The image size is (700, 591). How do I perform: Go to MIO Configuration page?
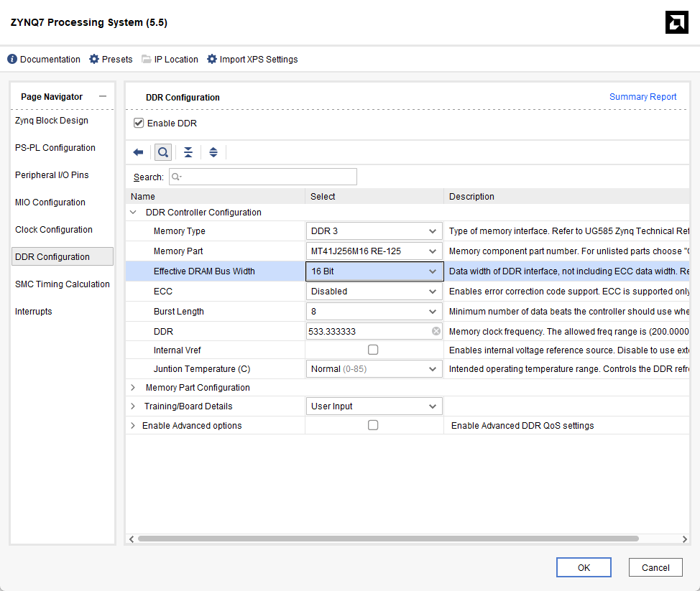pos(50,202)
